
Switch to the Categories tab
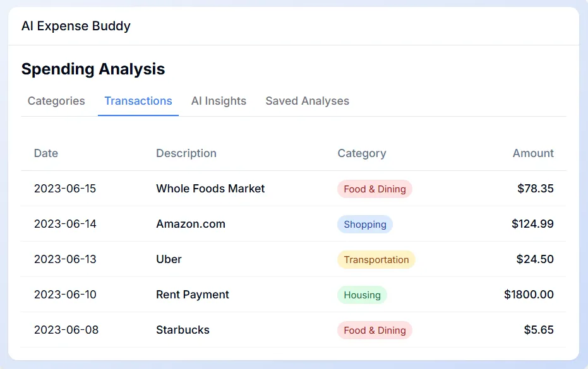(56, 101)
